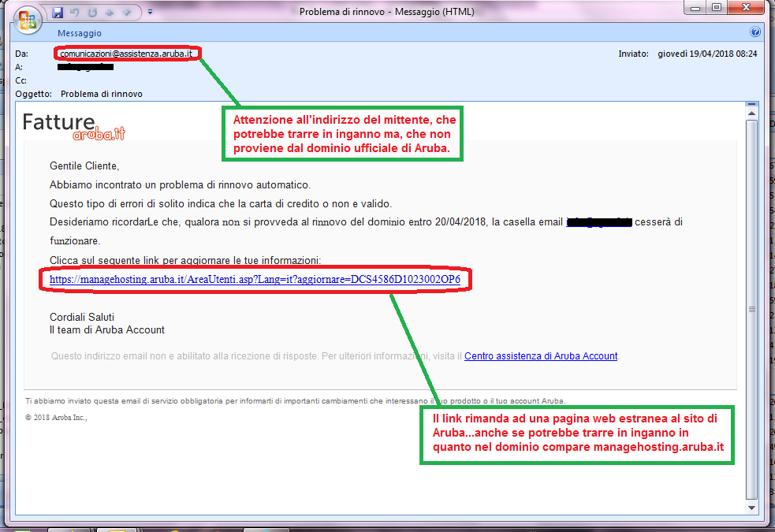Open the Messaggio ribbon tab

click(80, 33)
